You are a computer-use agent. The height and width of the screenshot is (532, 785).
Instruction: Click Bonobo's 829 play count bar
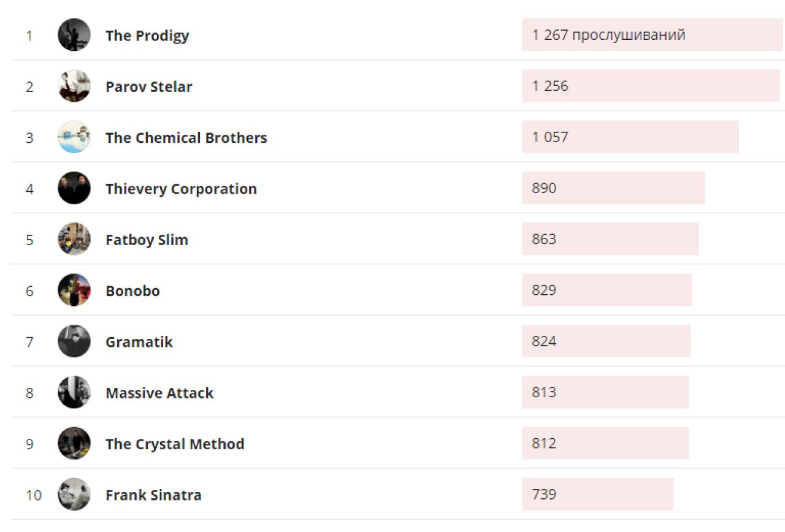tap(607, 290)
